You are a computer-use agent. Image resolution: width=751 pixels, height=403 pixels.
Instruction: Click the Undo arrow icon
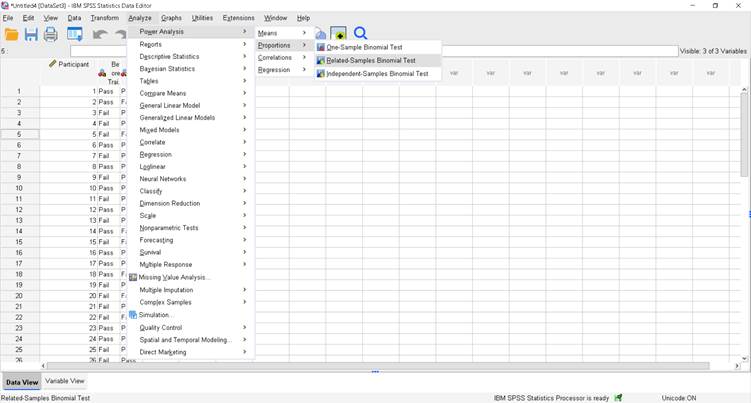(100, 34)
